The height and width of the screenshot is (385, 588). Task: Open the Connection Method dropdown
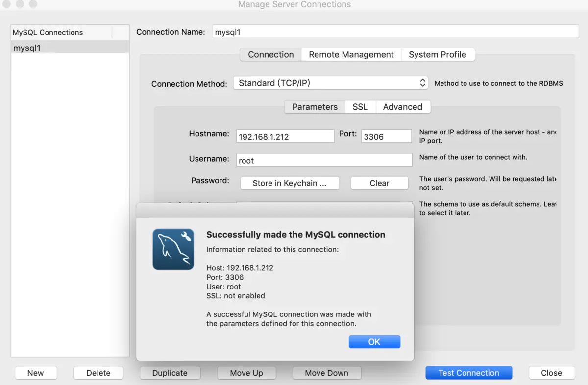click(x=330, y=83)
